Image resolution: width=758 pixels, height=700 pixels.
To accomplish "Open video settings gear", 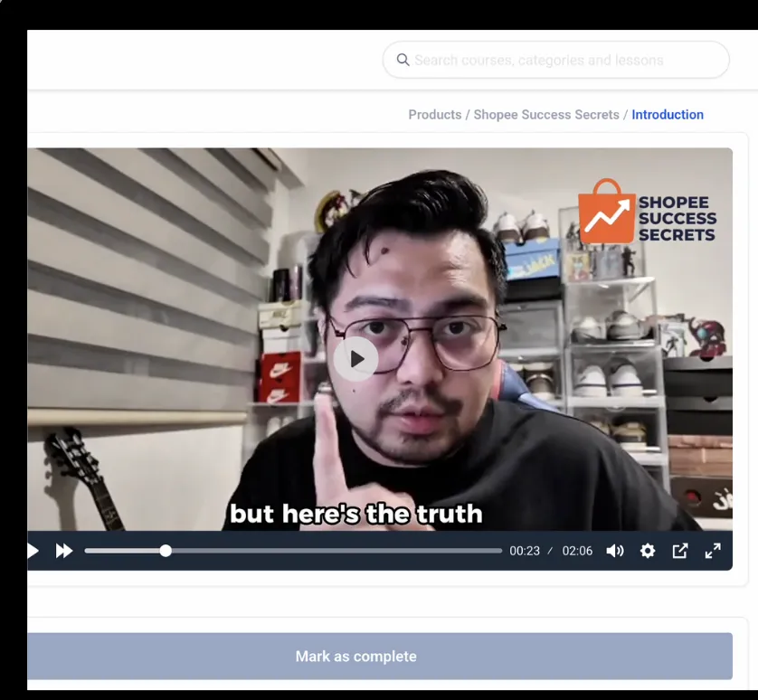I will coord(648,551).
